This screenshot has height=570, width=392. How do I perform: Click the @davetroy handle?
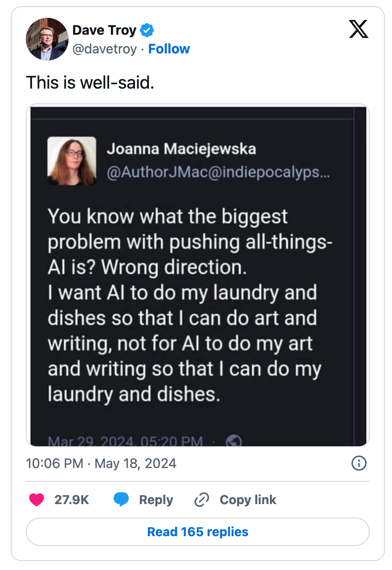104,49
